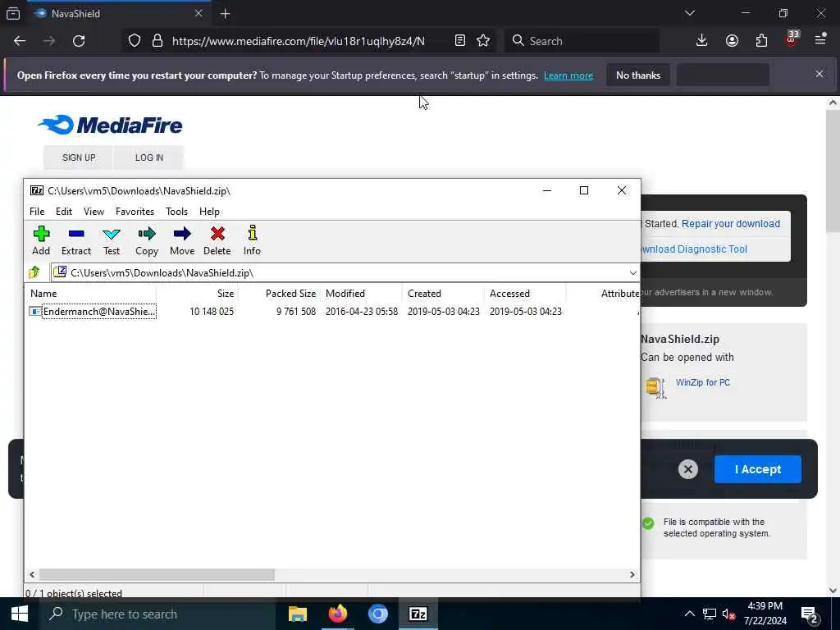The height and width of the screenshot is (630, 840).
Task: Click the Add button in 7-Zip toolbar
Action: coord(41,240)
